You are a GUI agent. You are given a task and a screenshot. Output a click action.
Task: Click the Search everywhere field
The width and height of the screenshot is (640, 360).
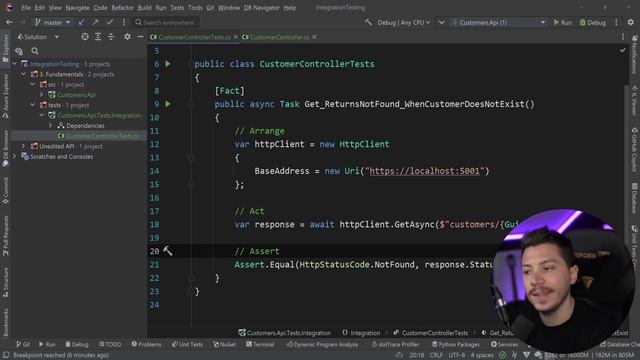coord(168,22)
